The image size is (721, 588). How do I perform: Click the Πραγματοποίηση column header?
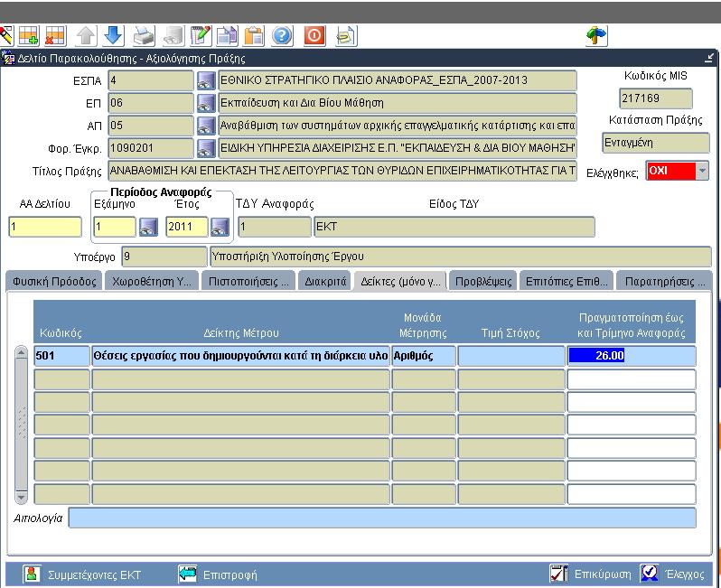click(x=632, y=325)
